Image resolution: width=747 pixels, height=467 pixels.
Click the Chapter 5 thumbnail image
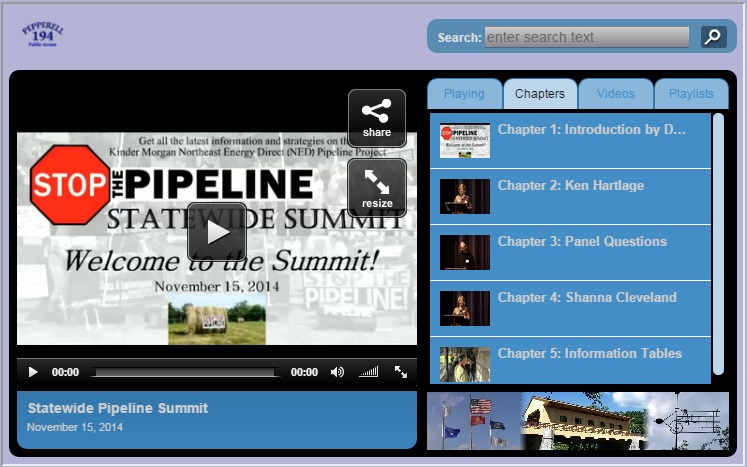(x=464, y=365)
